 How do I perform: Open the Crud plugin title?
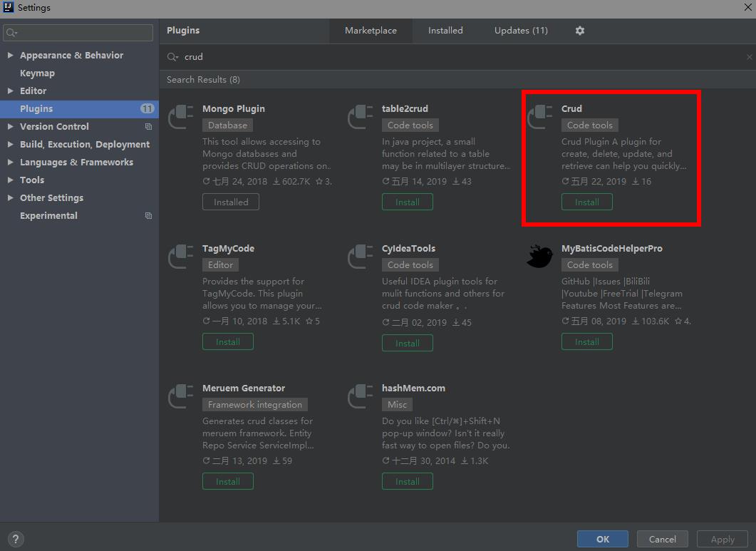pyautogui.click(x=571, y=108)
